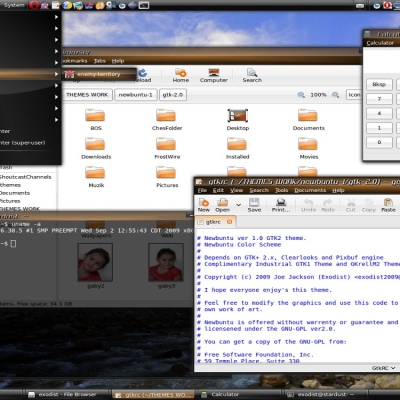Image resolution: width=400 pixels, height=400 pixels.
Task: Launch Opera from the icon beside System menu
Action: (x=34, y=5)
